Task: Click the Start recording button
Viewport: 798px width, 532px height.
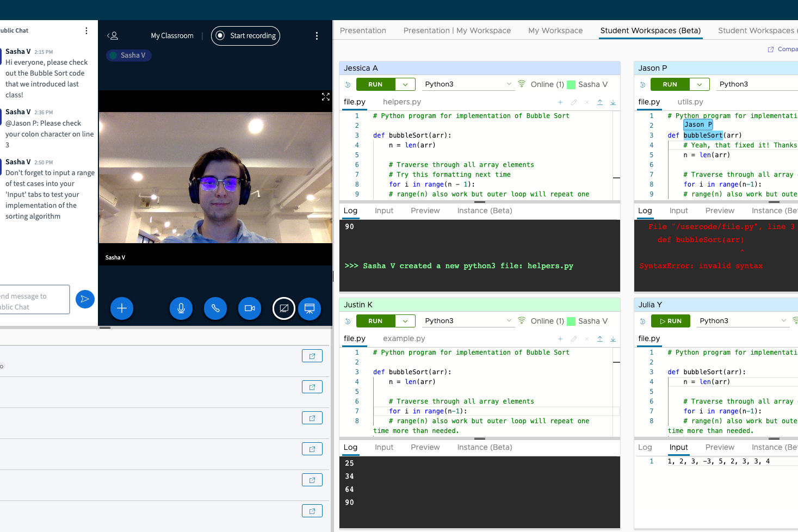Action: tap(245, 35)
